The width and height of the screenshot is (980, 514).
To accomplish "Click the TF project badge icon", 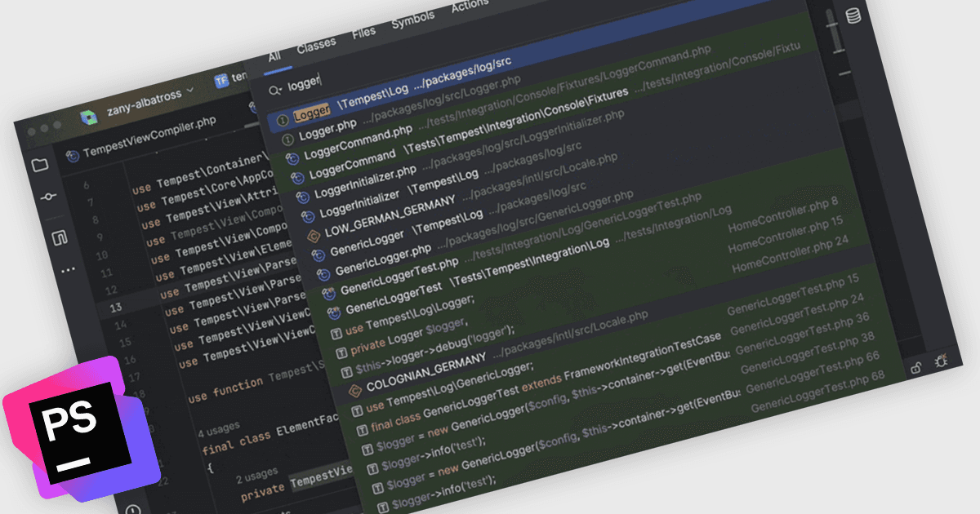I will pos(220,81).
